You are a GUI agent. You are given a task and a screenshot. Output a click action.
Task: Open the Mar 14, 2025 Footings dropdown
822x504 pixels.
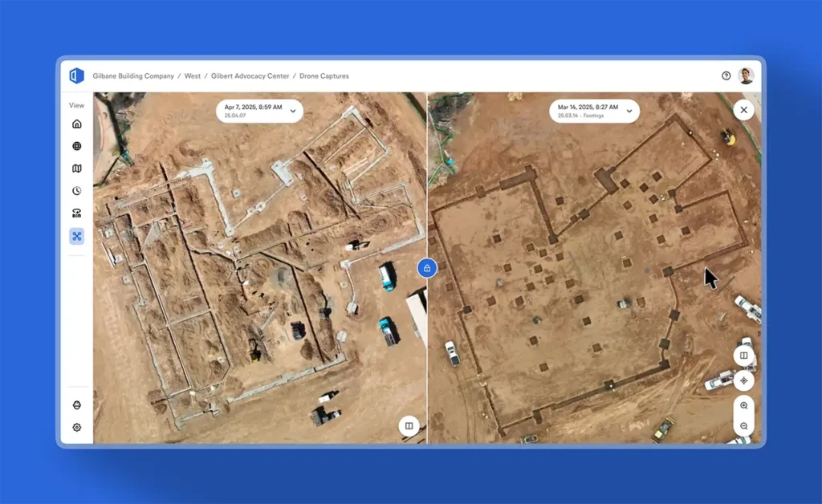coord(593,111)
